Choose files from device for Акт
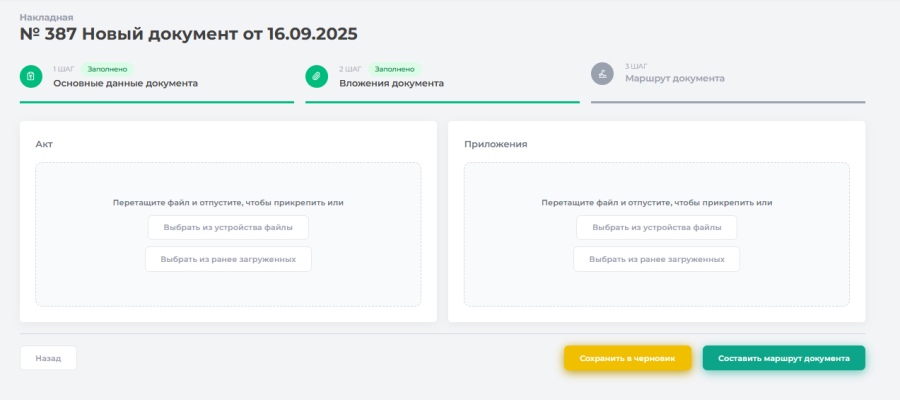 click(228, 228)
